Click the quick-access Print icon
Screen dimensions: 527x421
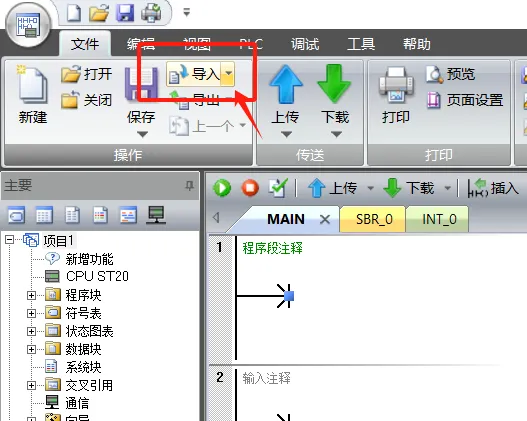(151, 13)
